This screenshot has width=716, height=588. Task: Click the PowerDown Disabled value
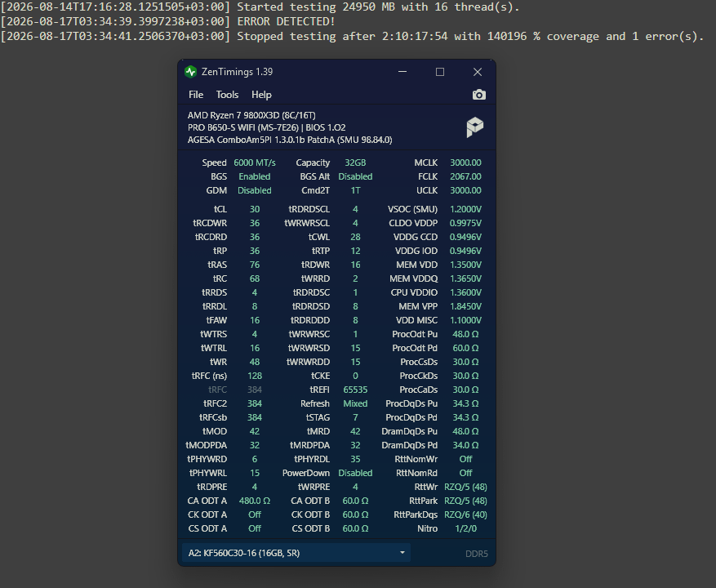(355, 474)
